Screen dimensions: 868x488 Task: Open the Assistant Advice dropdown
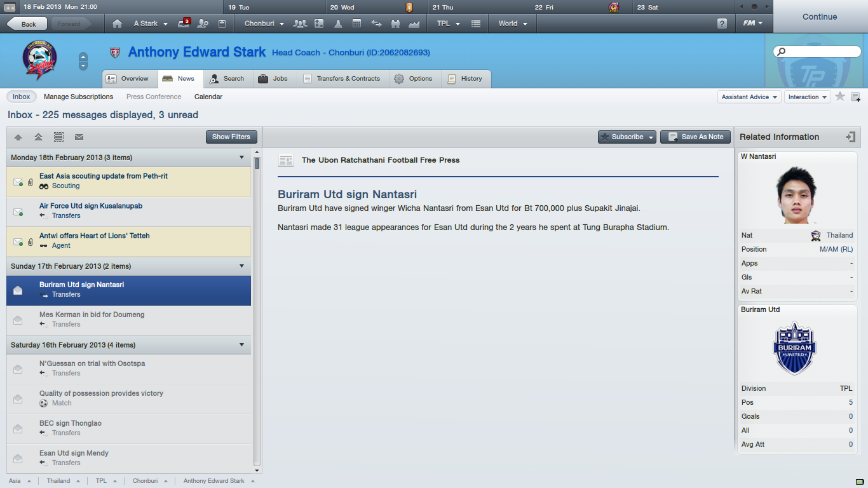point(749,97)
